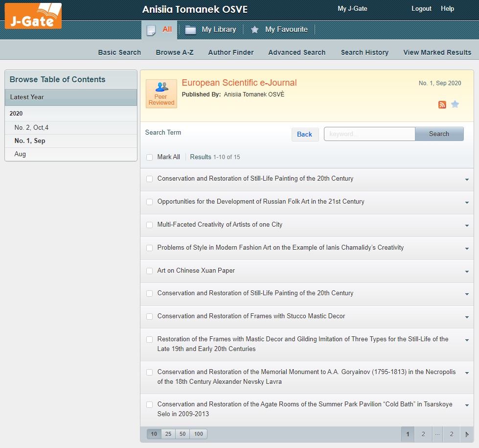Tick checkbox for Art on Chinese Xuan Paper

149,271
